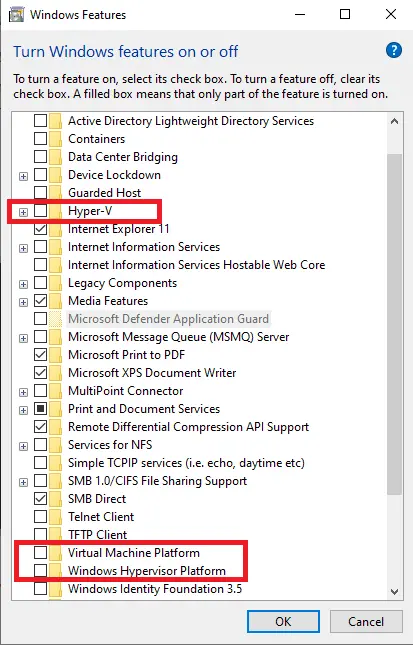
Task: Select Microsoft Print to PDF entry
Action: tap(126, 355)
